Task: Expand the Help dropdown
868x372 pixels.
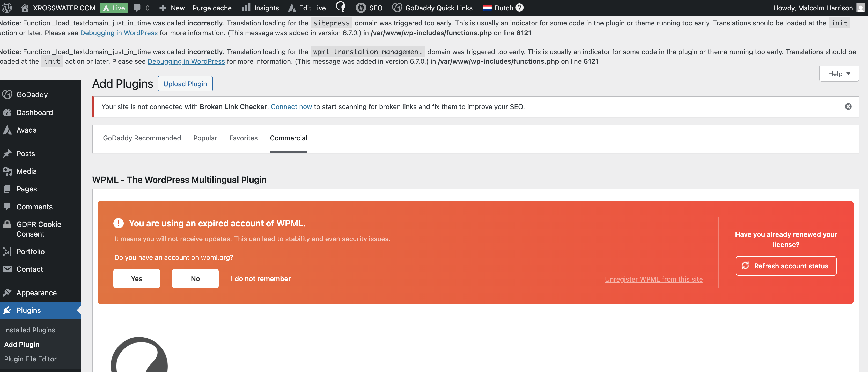Action: pos(839,74)
